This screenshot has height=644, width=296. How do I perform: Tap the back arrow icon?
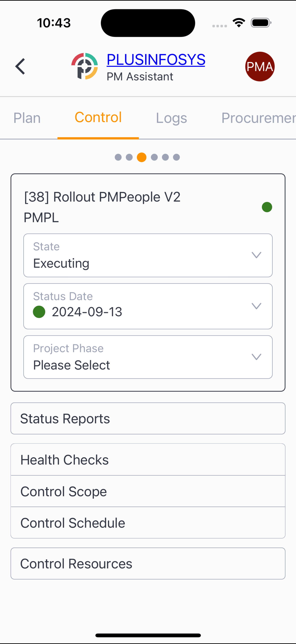point(20,66)
